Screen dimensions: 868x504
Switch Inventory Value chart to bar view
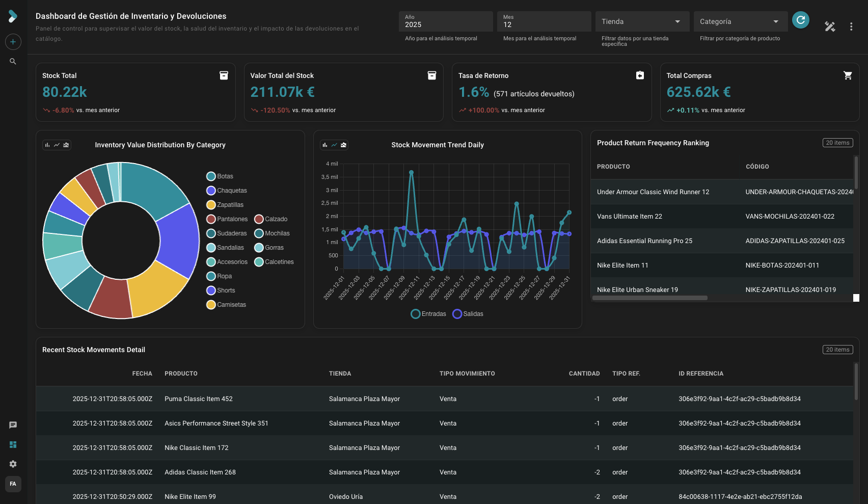click(46, 145)
